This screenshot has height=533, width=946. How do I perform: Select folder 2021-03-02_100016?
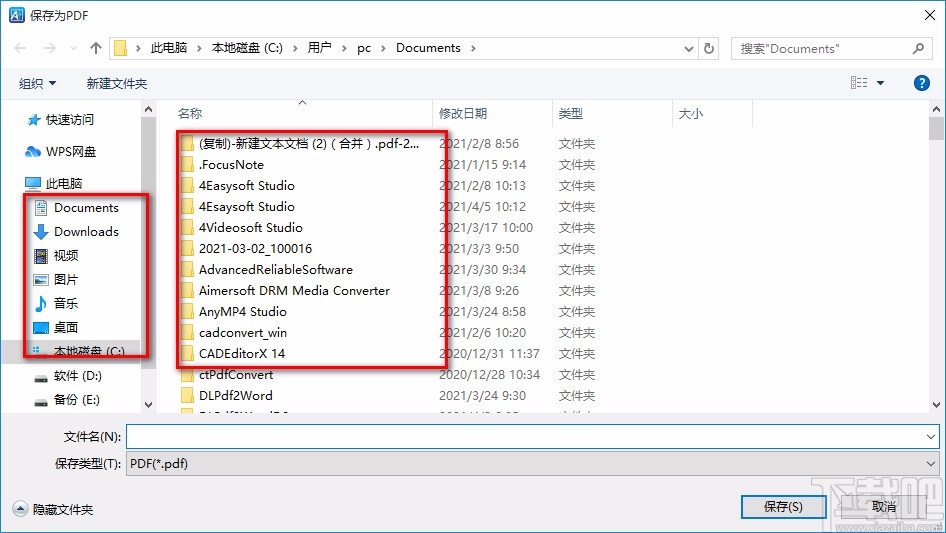[247, 249]
